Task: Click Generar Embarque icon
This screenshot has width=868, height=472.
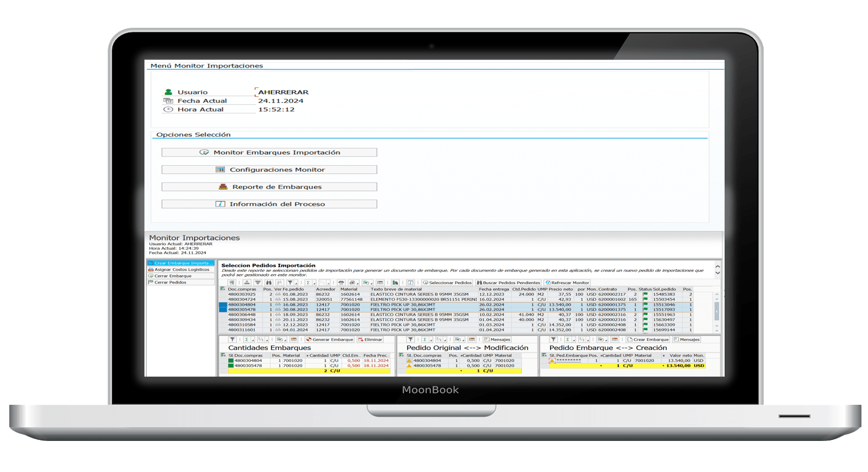Action: 309,340
